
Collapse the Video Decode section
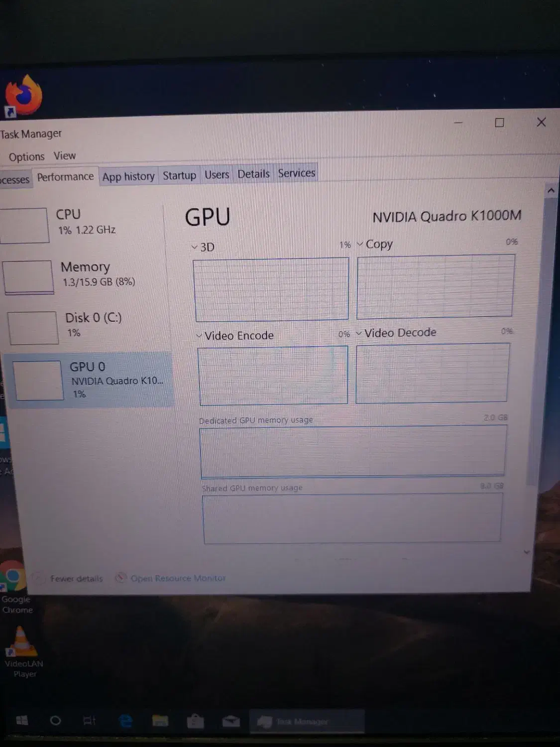tap(359, 332)
